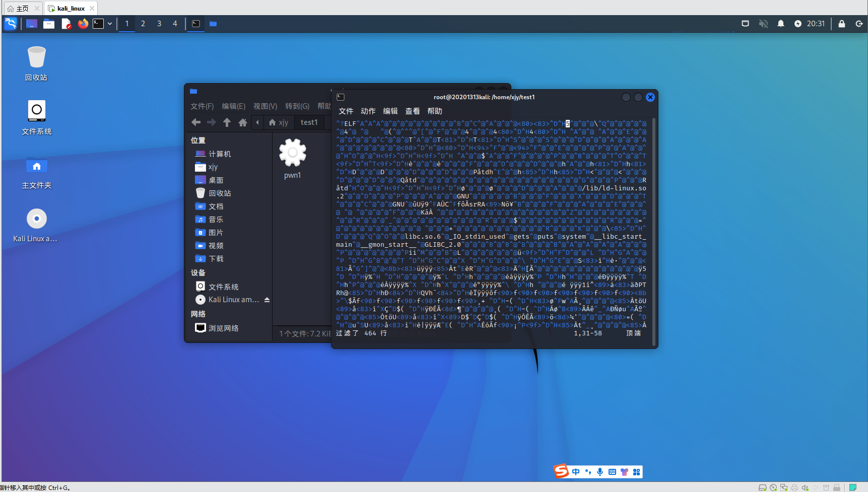868x492 pixels.
Task: Open the terminal's 文件 menu
Action: [x=346, y=111]
